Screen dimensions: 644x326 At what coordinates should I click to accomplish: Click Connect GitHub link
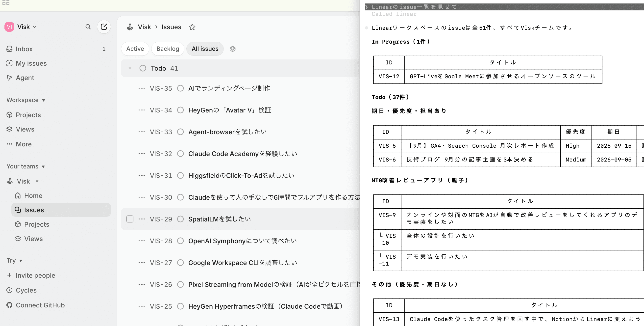[x=40, y=305]
